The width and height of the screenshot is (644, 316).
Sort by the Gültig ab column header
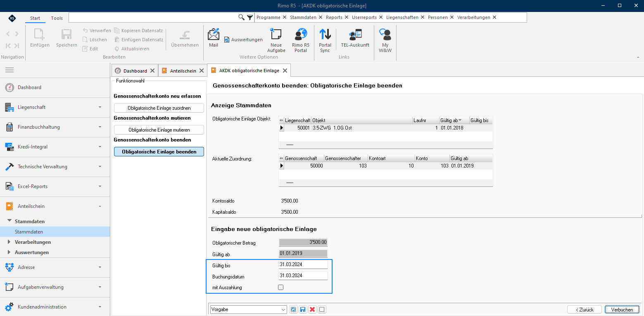[454, 120]
